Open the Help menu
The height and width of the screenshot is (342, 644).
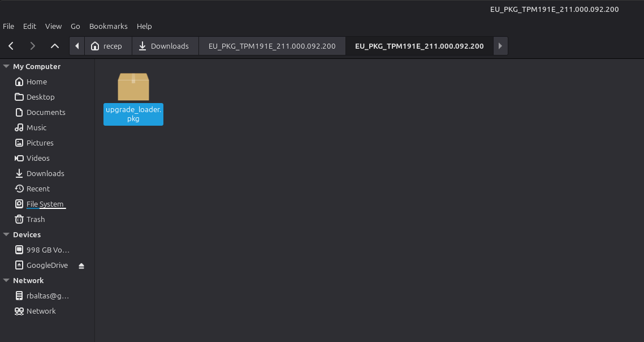tap(144, 27)
